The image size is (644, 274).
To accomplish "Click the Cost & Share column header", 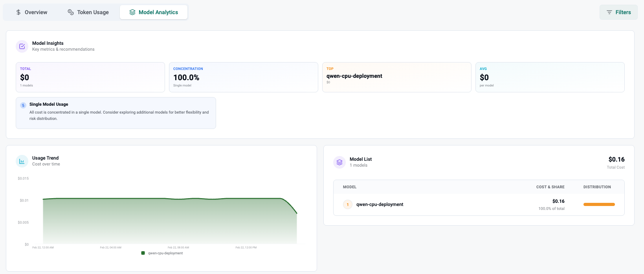I will tap(550, 187).
